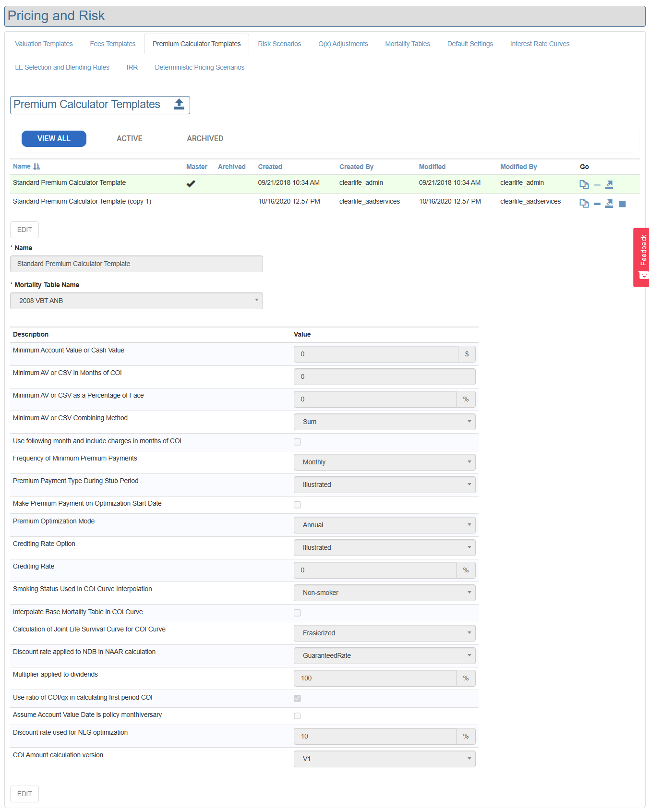The width and height of the screenshot is (649, 812).
Task: Click the Crediting Rate input field
Action: click(374, 570)
